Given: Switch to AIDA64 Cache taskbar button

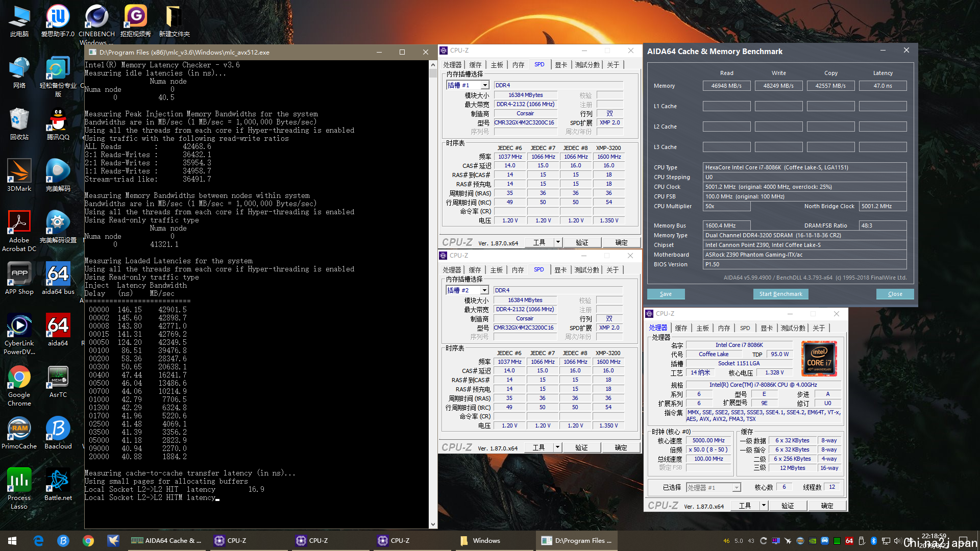Looking at the screenshot, I should pos(166,541).
